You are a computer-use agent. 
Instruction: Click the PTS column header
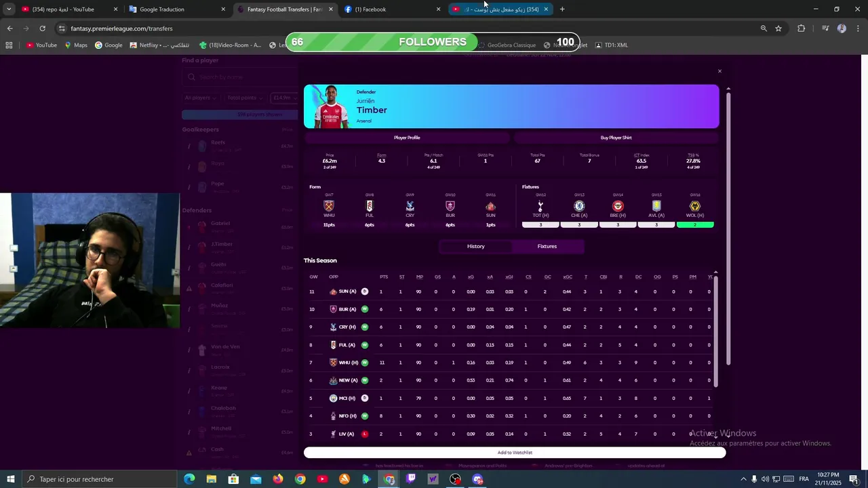384,277
